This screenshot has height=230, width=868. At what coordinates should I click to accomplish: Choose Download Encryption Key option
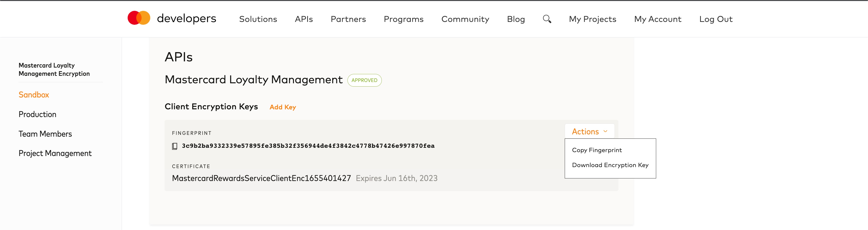coord(610,165)
